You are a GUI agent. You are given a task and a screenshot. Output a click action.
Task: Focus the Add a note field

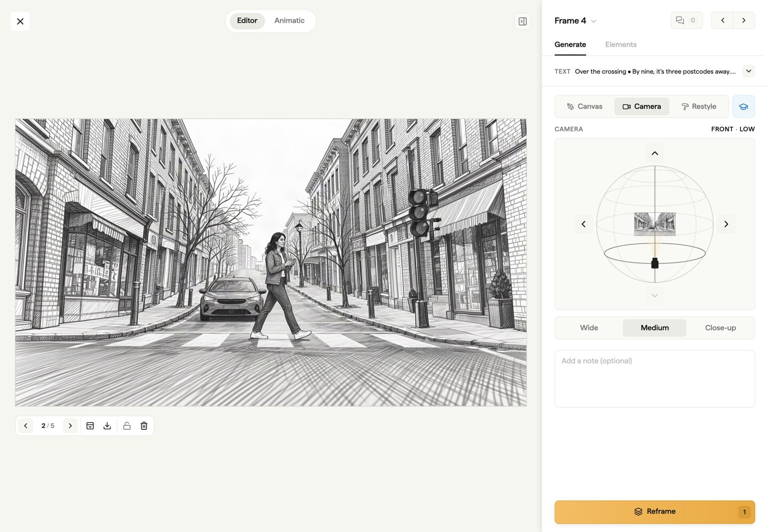point(654,379)
